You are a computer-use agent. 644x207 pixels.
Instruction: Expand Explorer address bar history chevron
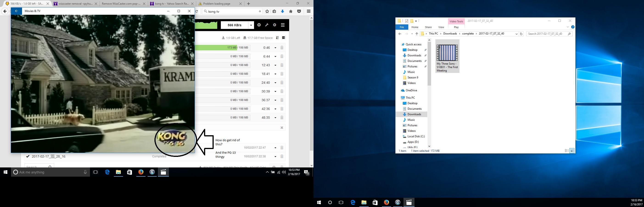point(516,34)
